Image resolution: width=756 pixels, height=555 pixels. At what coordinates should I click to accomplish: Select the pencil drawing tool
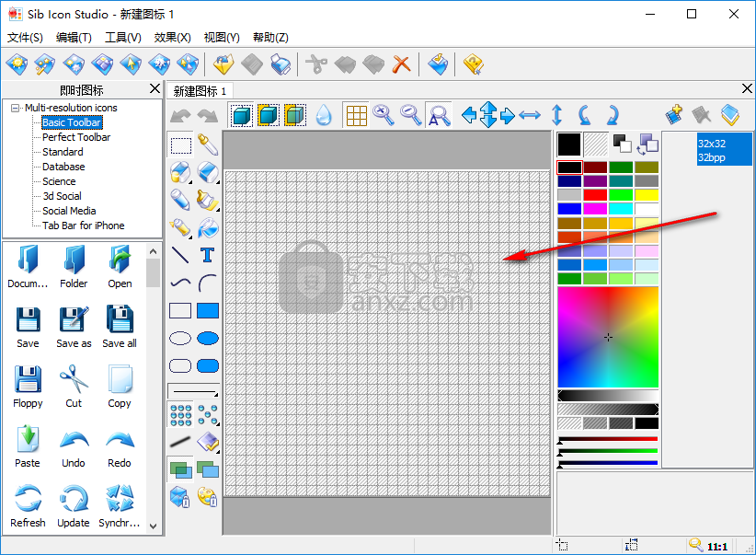click(181, 200)
